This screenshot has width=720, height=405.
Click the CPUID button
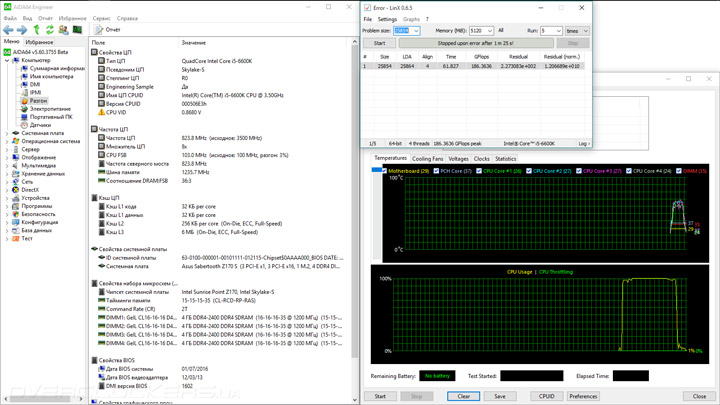pyautogui.click(x=546, y=396)
